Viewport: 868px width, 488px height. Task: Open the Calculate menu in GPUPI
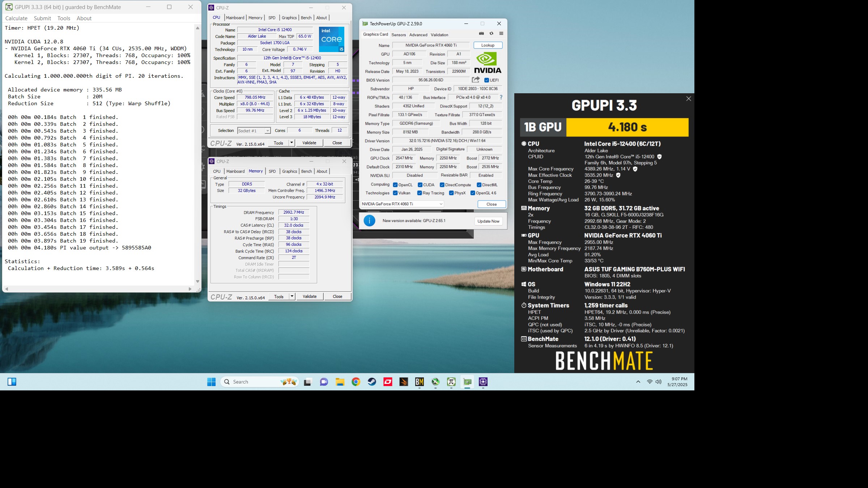(16, 18)
